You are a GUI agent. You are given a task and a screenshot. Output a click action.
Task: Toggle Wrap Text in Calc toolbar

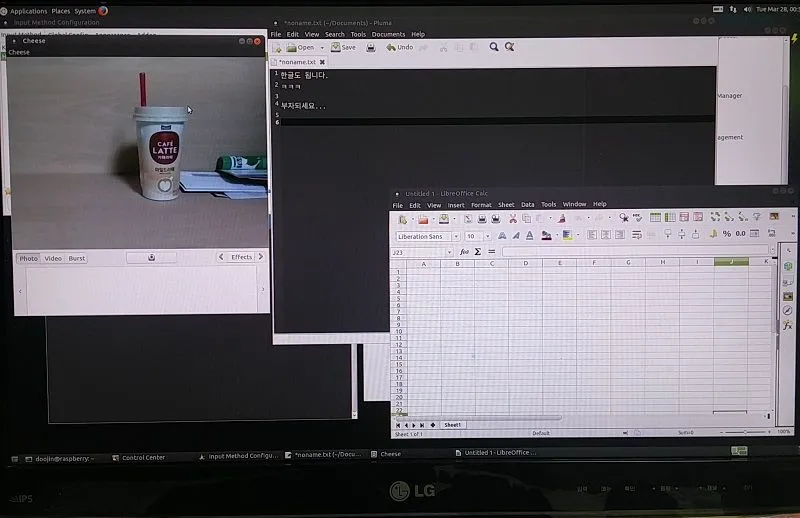pos(637,235)
